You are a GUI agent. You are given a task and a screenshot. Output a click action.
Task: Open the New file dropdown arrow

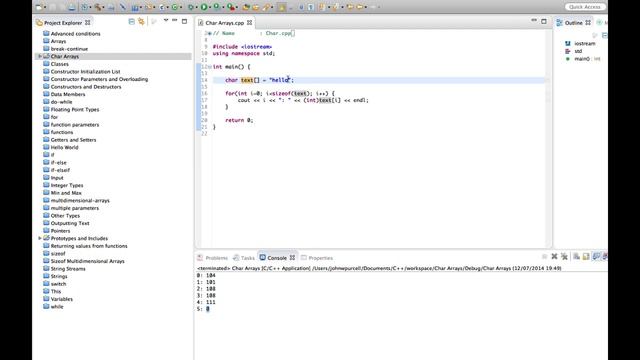point(45,7)
